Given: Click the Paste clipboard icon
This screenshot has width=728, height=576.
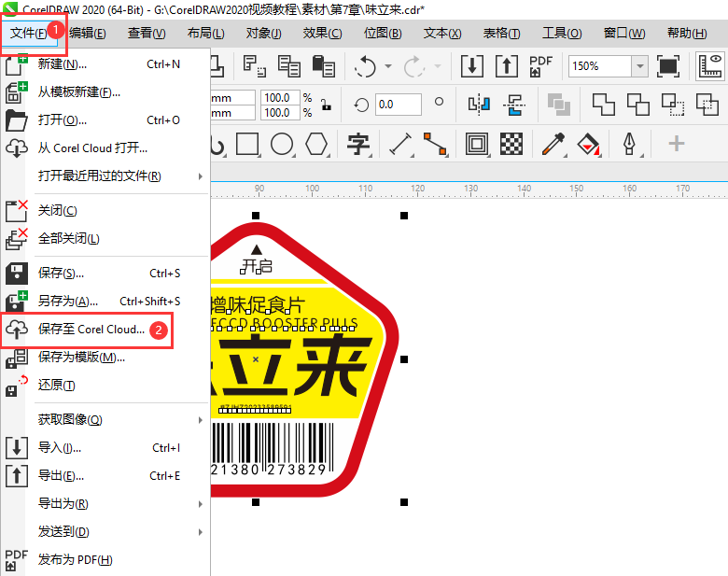Looking at the screenshot, I should pyautogui.click(x=324, y=66).
